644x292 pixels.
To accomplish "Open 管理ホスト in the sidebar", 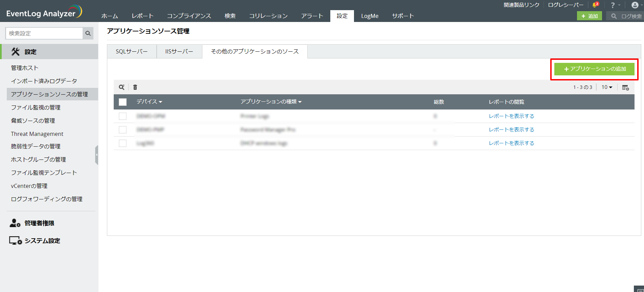I will pos(25,68).
